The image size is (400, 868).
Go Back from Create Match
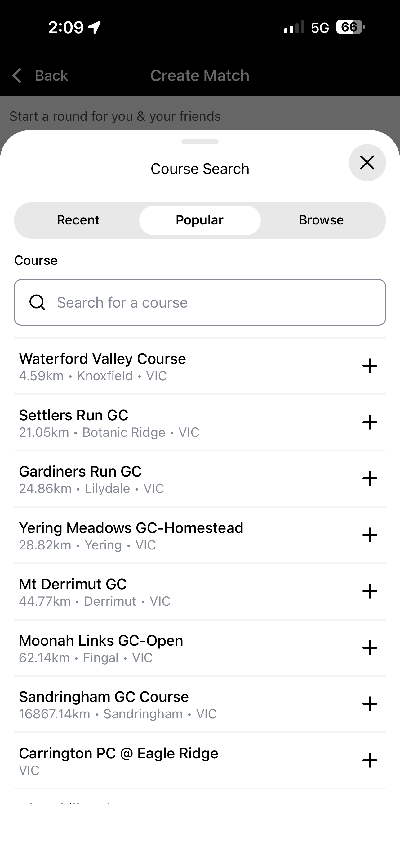point(40,75)
